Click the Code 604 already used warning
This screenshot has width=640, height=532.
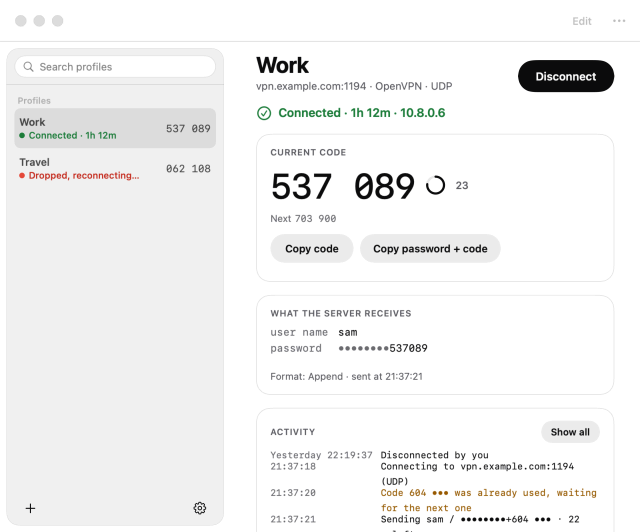coord(489,500)
